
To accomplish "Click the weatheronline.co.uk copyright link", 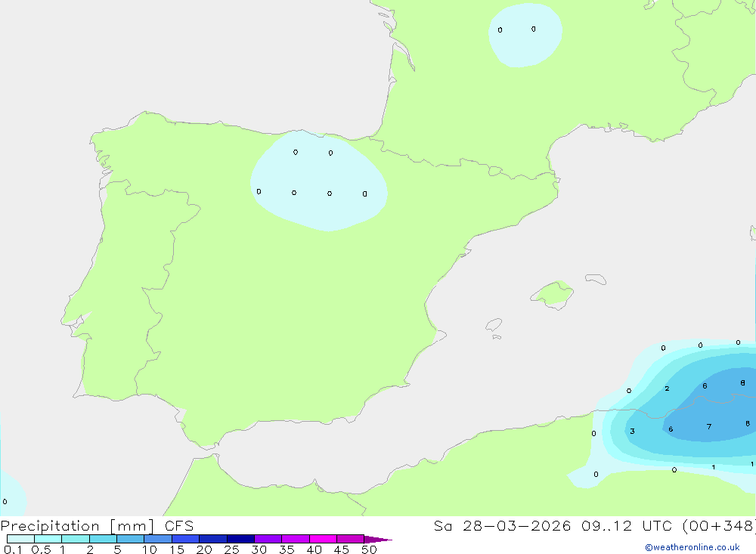I will click(x=692, y=547).
